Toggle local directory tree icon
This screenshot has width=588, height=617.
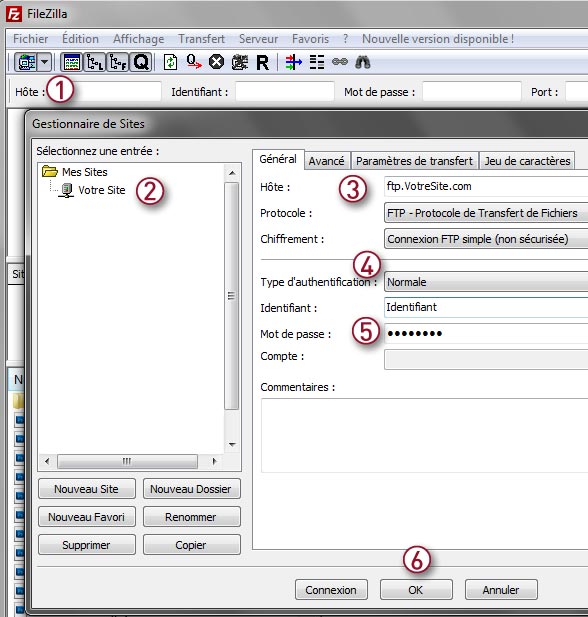[x=94, y=62]
